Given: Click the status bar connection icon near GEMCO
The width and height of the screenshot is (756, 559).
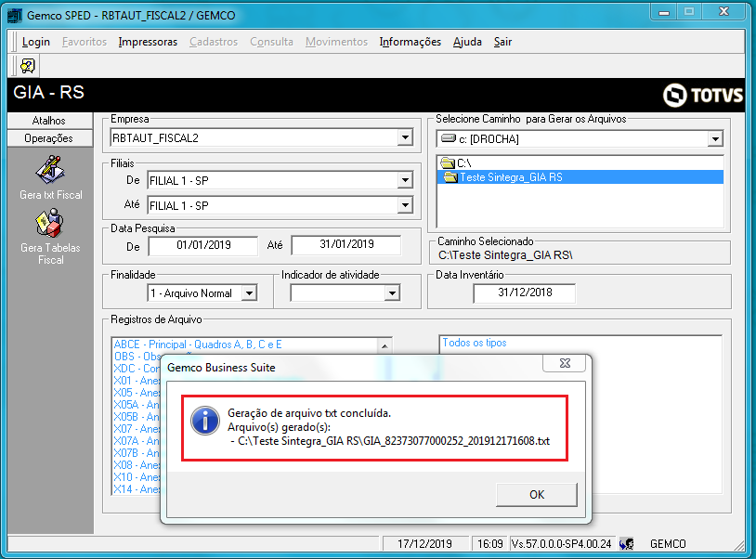Looking at the screenshot, I should point(627,543).
